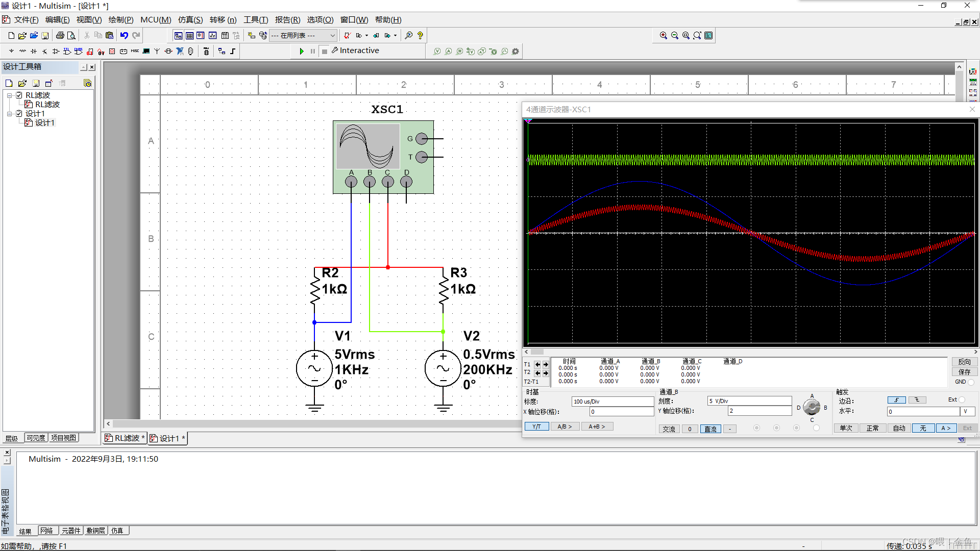Click the print icon in toolbar
980x551 pixels.
pos(60,35)
